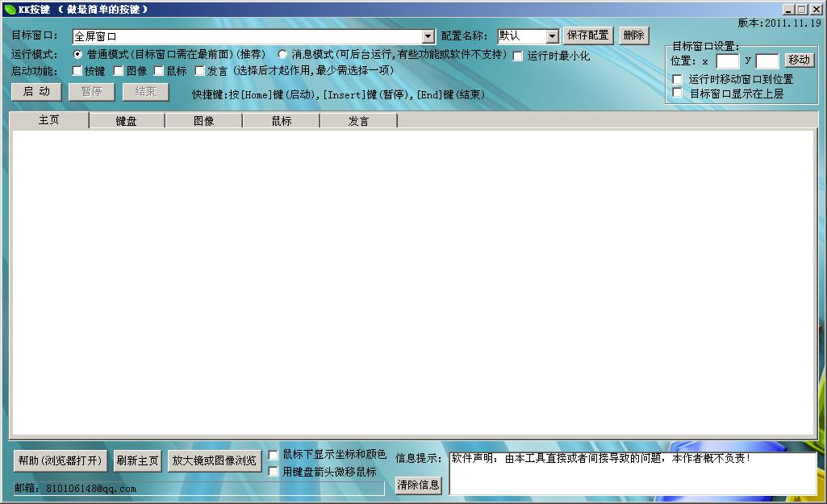This screenshot has width=827, height=504.
Task: Click the 启动 button
Action: 36,92
